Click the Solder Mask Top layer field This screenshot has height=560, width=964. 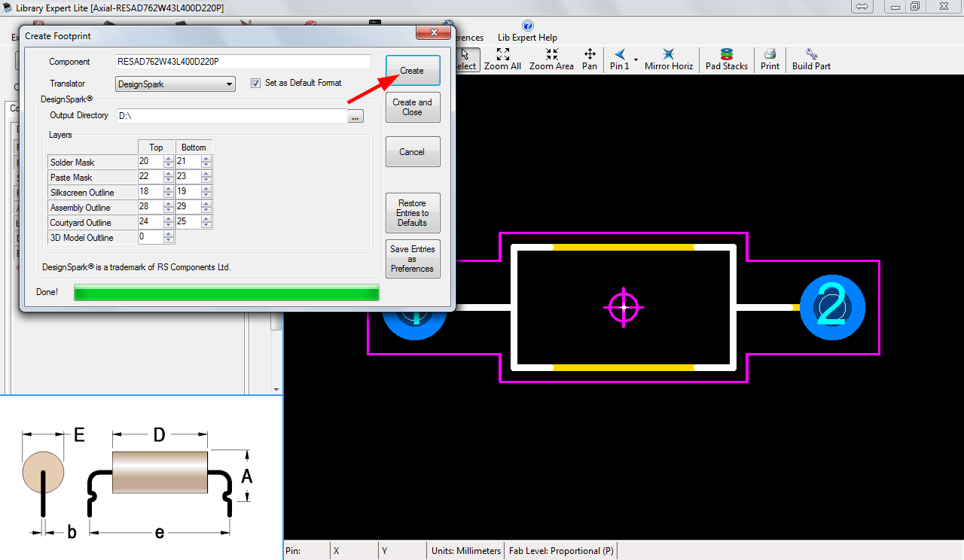pos(150,162)
